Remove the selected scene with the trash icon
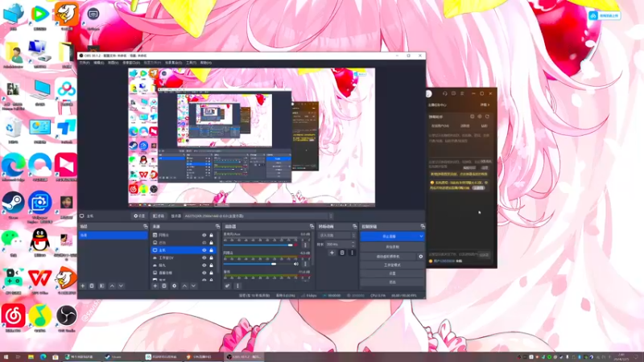The height and width of the screenshot is (362, 644). click(x=92, y=286)
